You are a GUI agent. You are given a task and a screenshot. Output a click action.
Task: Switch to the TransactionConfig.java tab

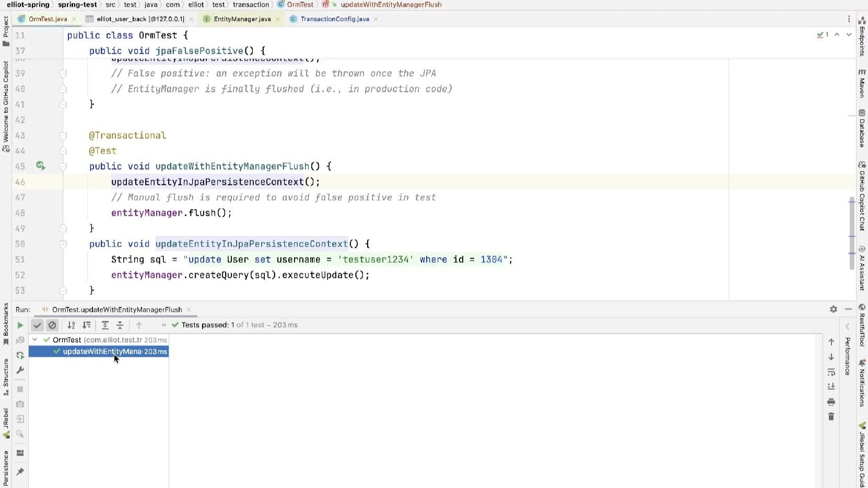(x=334, y=19)
